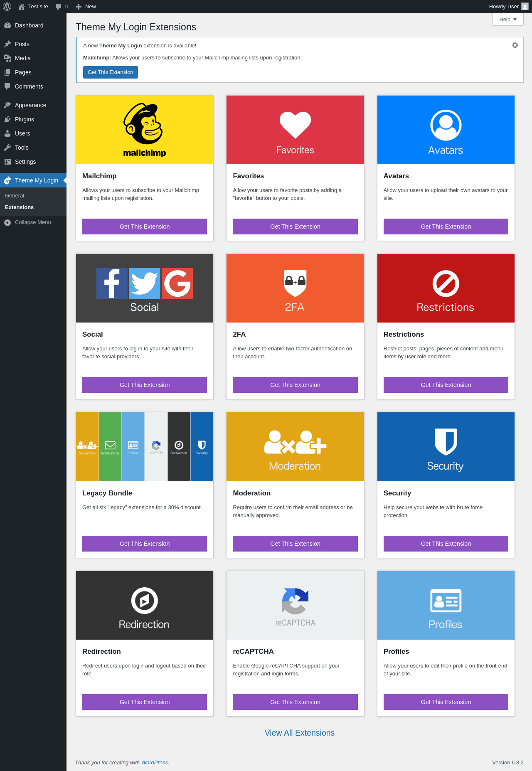Click the Users person icon

point(7,133)
